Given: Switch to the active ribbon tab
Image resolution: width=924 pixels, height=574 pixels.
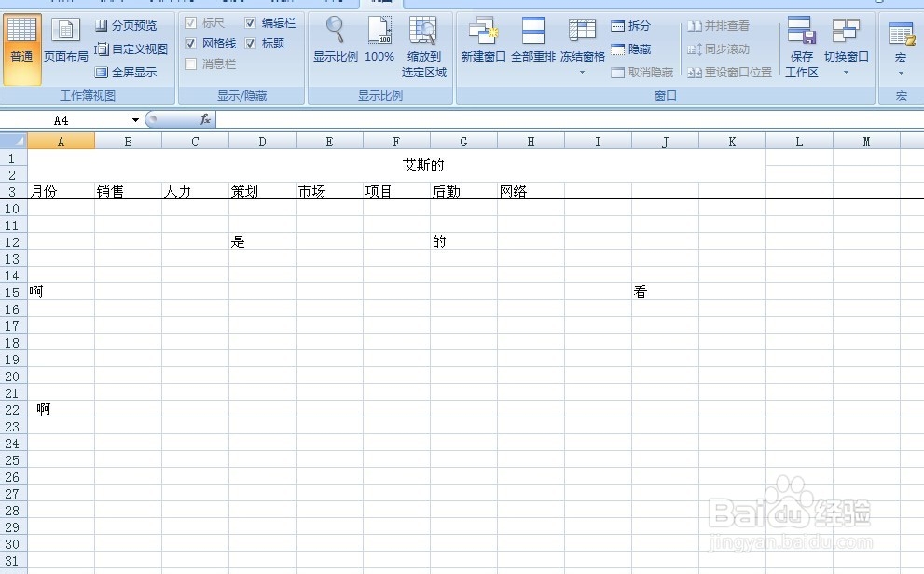Looking at the screenshot, I should [x=382, y=3].
